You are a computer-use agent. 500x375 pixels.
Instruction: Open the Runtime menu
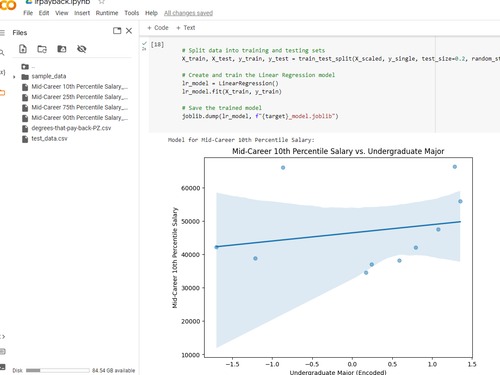(107, 13)
